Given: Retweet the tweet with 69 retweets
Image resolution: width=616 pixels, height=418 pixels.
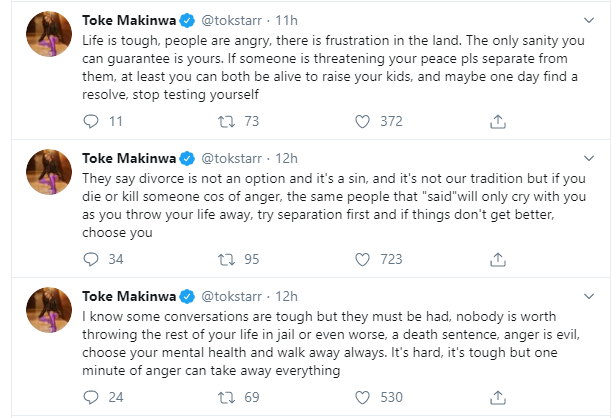Looking at the screenshot, I should pyautogui.click(x=227, y=398).
